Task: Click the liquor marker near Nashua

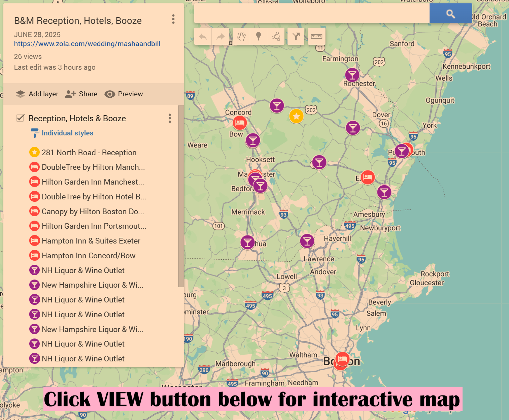Action: coord(247,243)
